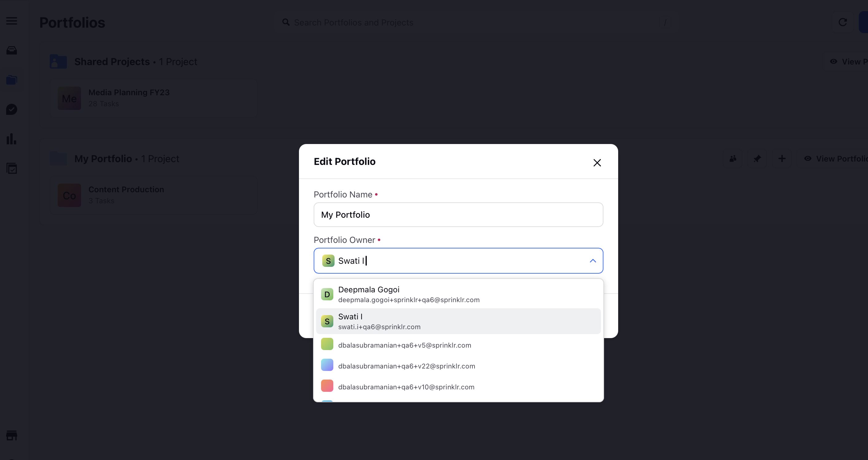The image size is (868, 460).
Task: Click the '3 Tasks' label
Action: point(101,201)
